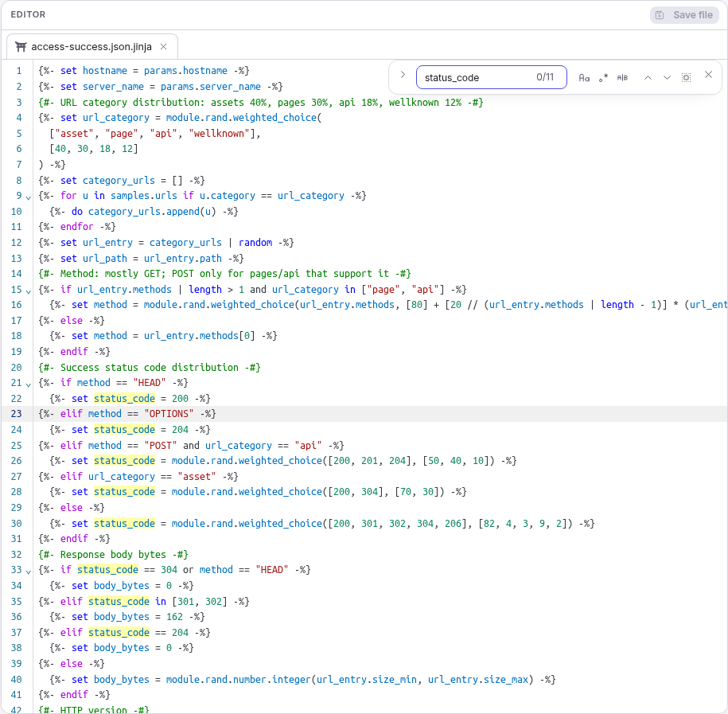Click the EDITOR panel heading
This screenshot has width=728, height=714.
28,14
